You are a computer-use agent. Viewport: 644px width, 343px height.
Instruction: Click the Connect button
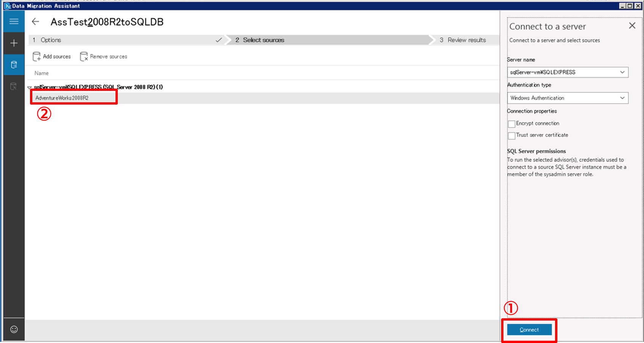(x=529, y=330)
